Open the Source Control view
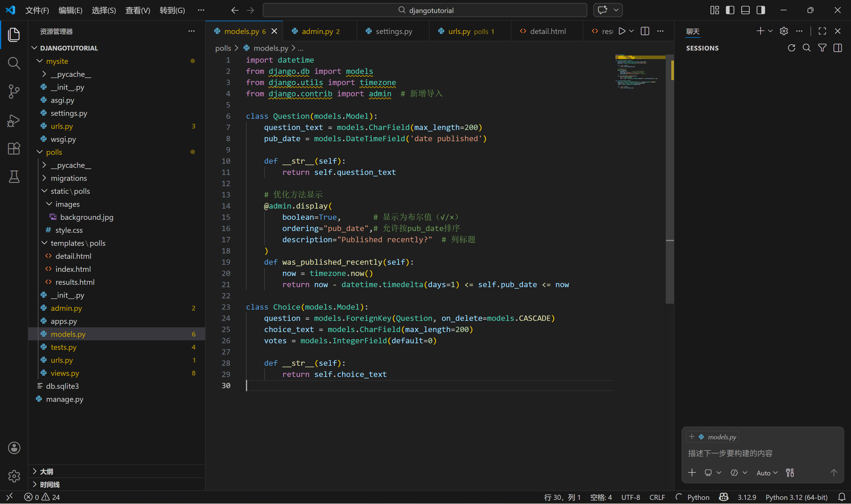Image resolution: width=851 pixels, height=504 pixels. pos(14,91)
